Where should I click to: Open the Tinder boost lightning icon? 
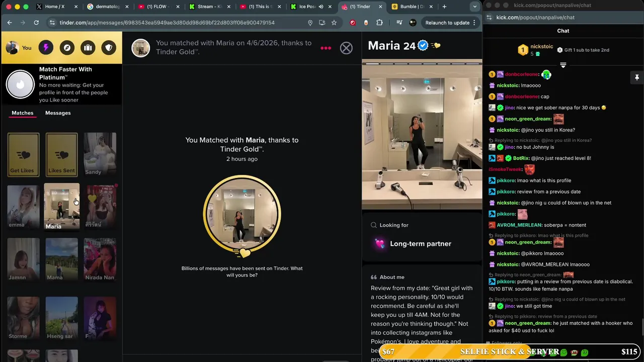tap(46, 48)
